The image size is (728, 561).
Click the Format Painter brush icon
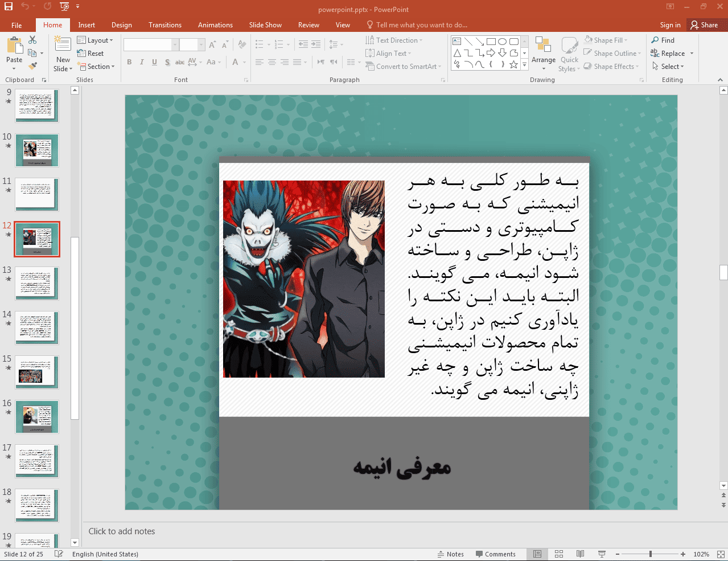click(x=32, y=66)
